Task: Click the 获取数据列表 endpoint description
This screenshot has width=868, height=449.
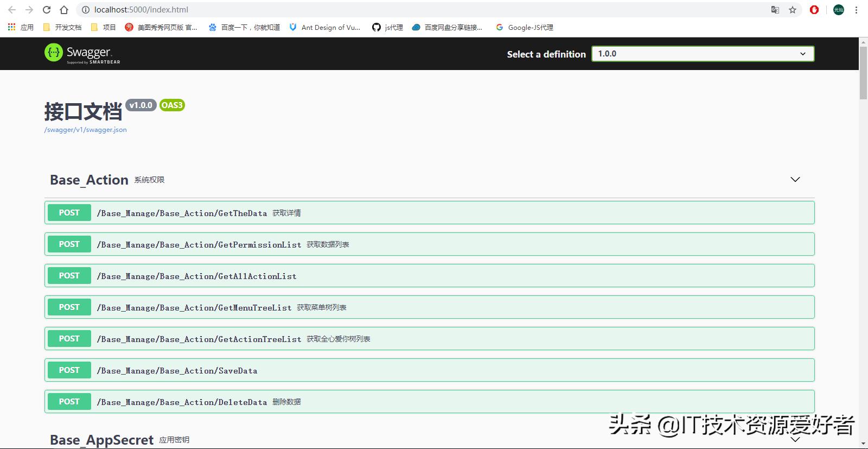Action: (328, 244)
